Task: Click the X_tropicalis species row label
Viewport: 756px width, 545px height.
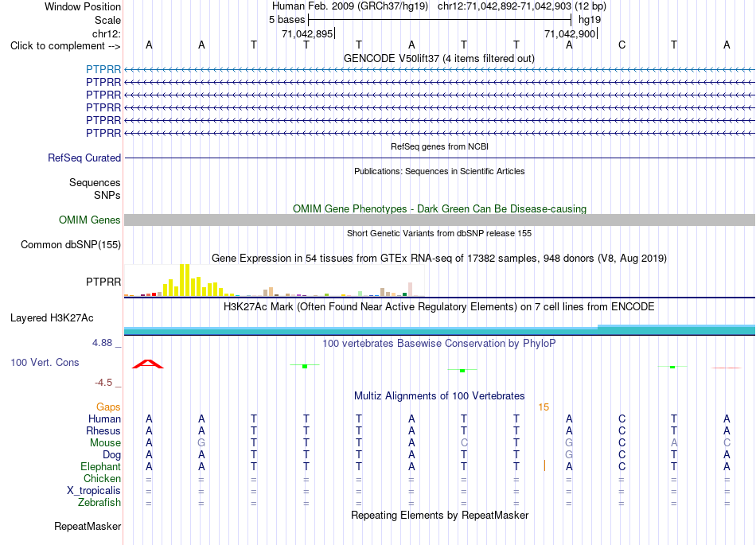Action: pos(94,491)
